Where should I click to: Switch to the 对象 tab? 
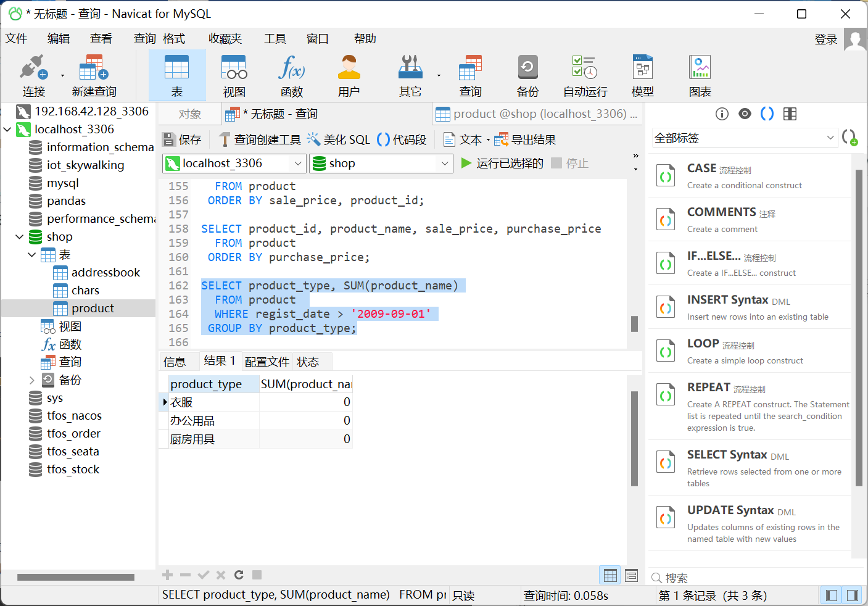[190, 114]
